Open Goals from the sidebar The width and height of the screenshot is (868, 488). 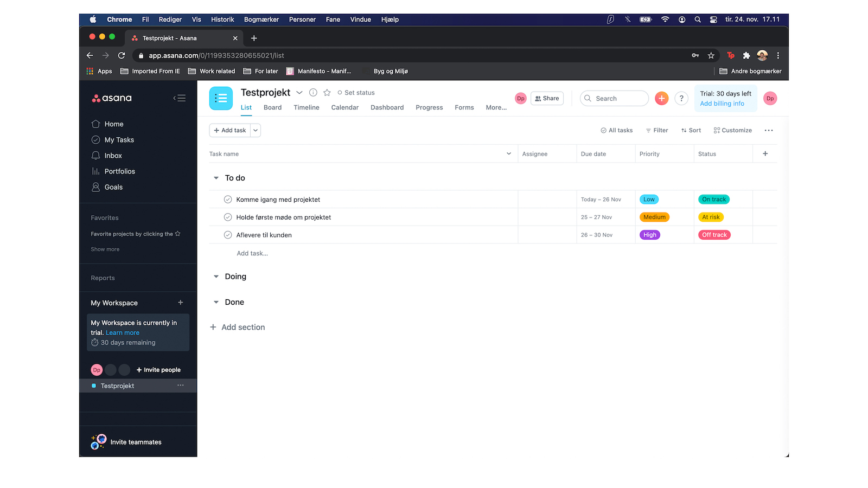coord(114,187)
